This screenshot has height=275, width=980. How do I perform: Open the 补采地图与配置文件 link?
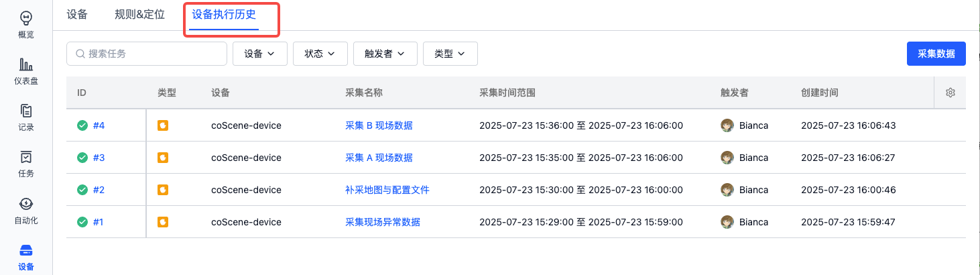(x=387, y=190)
